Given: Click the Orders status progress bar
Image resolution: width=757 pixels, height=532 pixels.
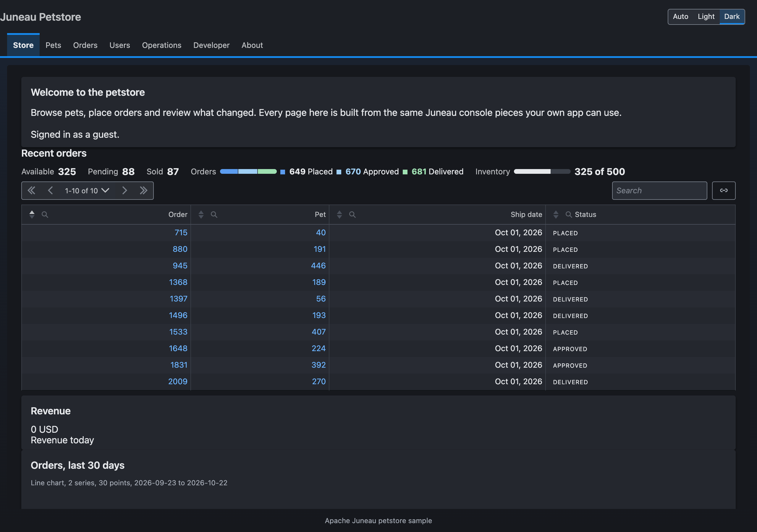Looking at the screenshot, I should pyautogui.click(x=248, y=171).
